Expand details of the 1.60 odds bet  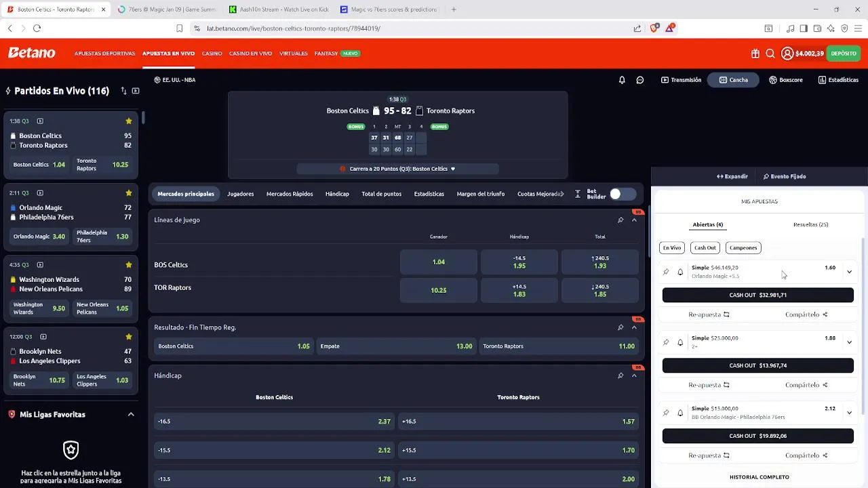tap(849, 272)
